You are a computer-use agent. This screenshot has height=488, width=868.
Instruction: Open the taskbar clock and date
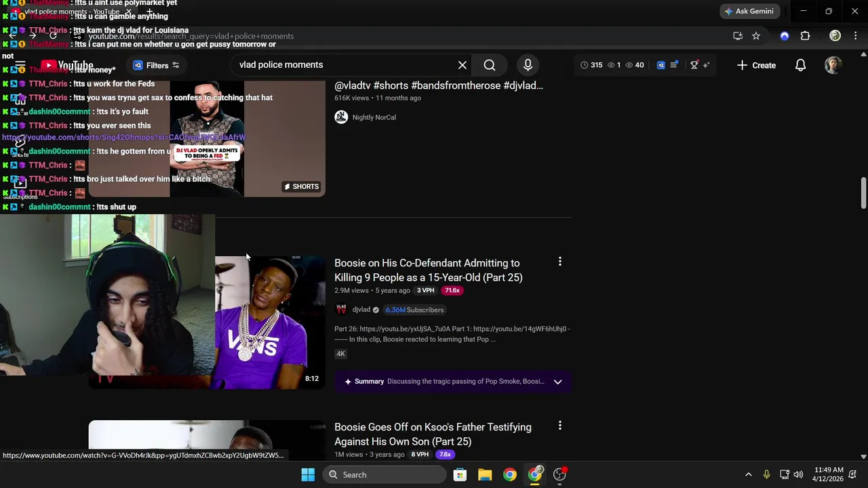[829, 474]
